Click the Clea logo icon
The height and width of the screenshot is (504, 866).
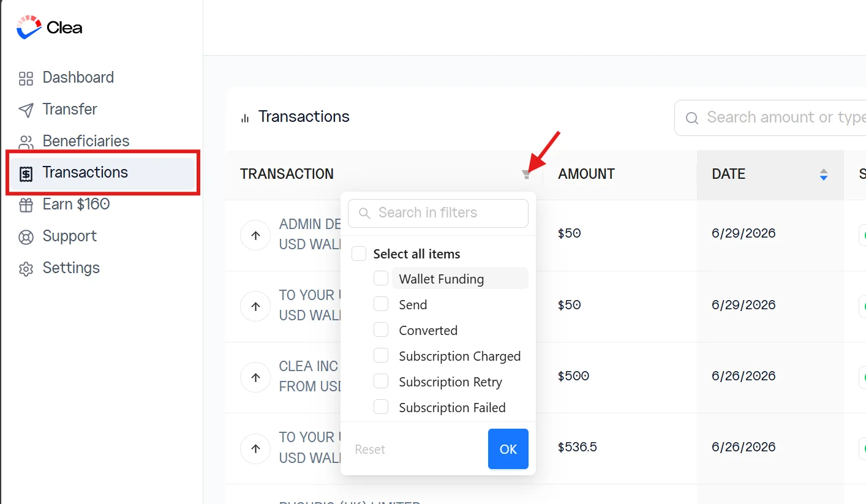(x=29, y=28)
